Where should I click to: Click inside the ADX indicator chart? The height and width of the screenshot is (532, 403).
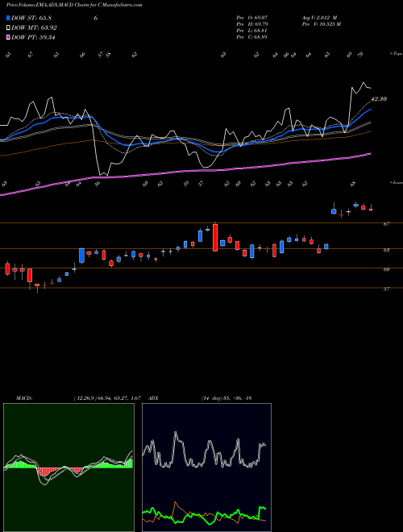tap(206, 468)
